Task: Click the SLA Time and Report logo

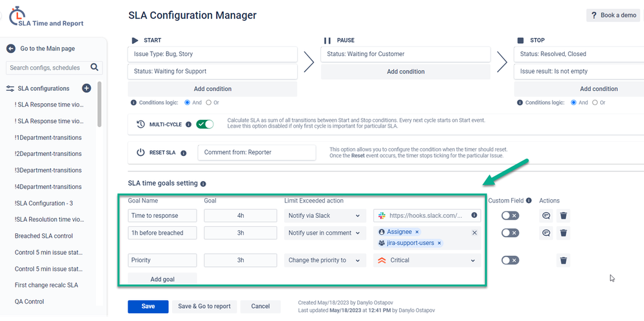Action: tap(46, 17)
